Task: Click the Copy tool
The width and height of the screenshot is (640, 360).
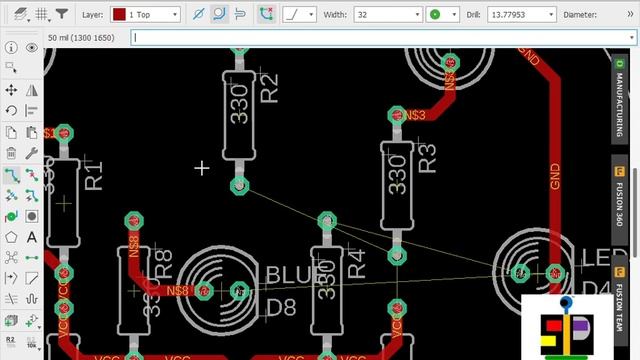Action: click(11, 133)
